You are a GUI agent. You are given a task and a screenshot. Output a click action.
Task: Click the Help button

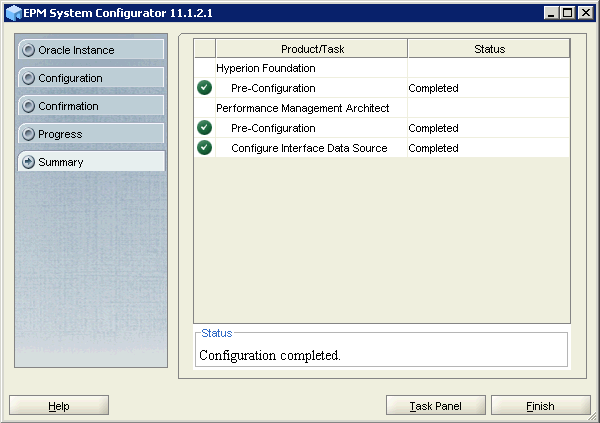coord(59,406)
